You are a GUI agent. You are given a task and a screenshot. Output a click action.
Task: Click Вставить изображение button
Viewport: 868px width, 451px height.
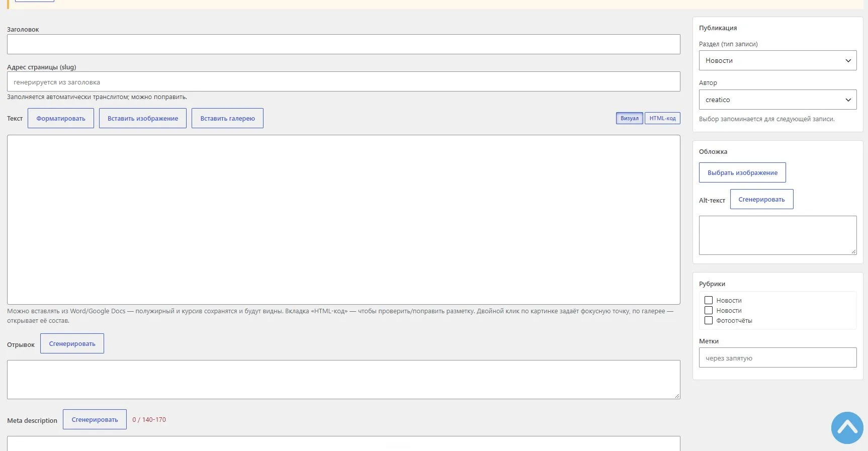[x=143, y=118]
